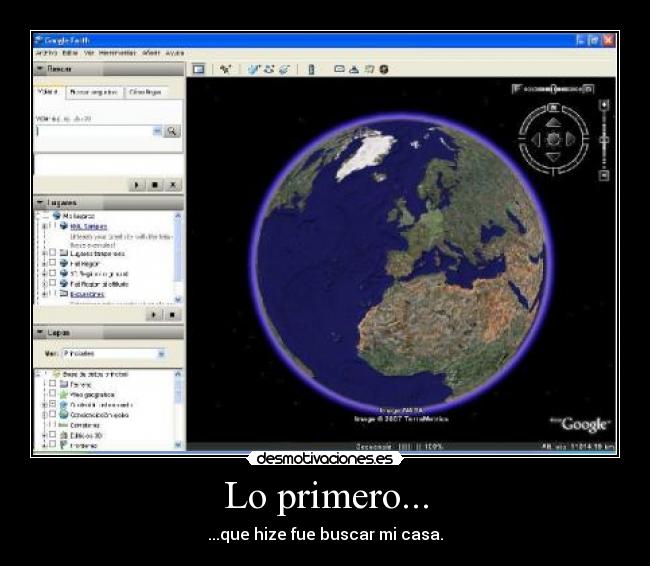Screen dimensions: 650x566
Task: Click the Lugares panel scrollbar down arrow
Action: coord(178,299)
